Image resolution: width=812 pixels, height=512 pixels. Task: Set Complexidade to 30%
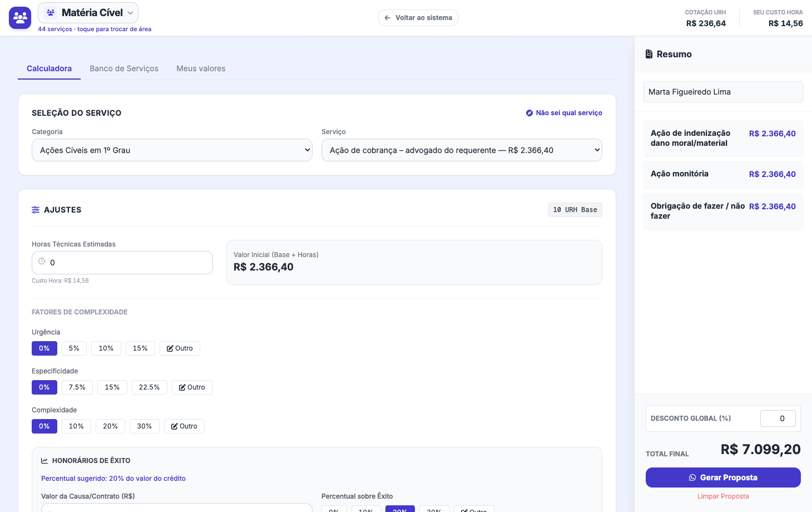pyautogui.click(x=145, y=426)
